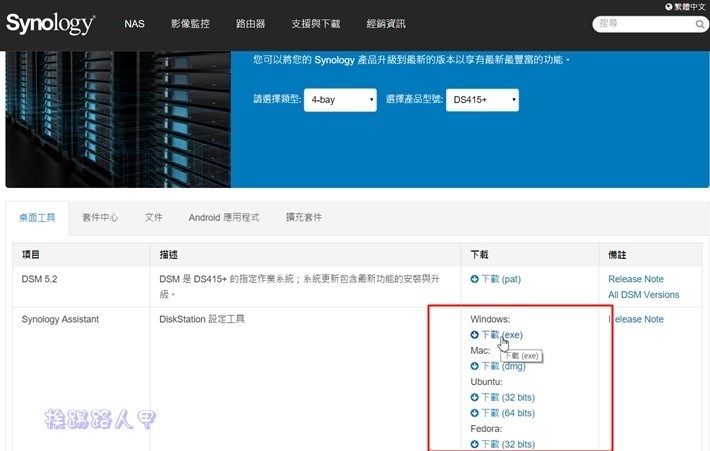Click the Synology logo
The image size is (710, 451).
coord(50,24)
